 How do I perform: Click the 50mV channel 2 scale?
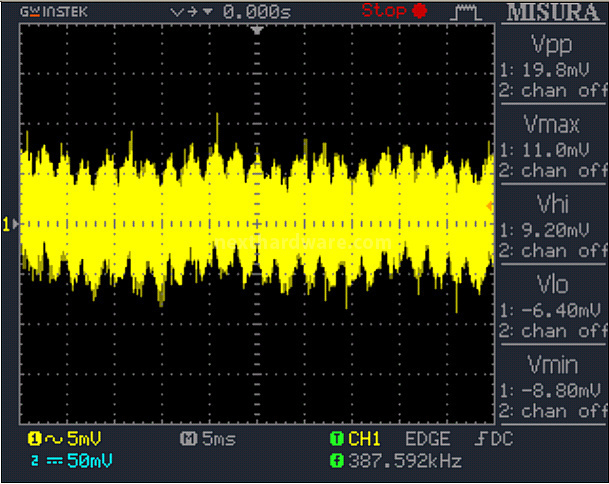(x=90, y=461)
